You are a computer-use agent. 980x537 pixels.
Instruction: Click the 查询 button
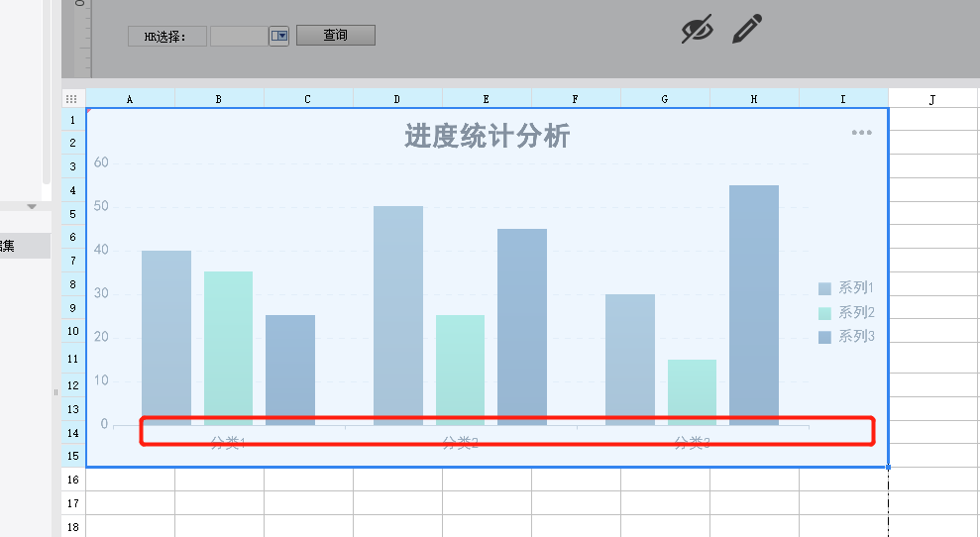click(x=336, y=35)
